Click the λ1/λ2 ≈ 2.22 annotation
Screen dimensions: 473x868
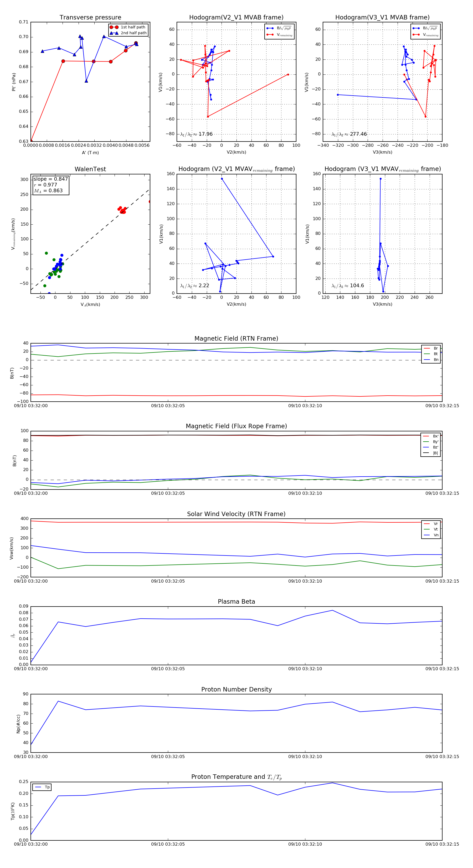194,286
